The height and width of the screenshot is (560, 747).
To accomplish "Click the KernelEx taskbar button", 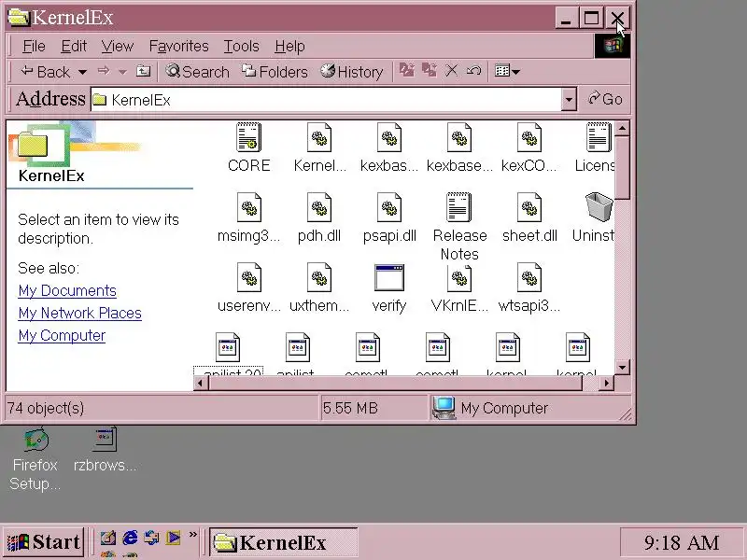I will pos(284,542).
